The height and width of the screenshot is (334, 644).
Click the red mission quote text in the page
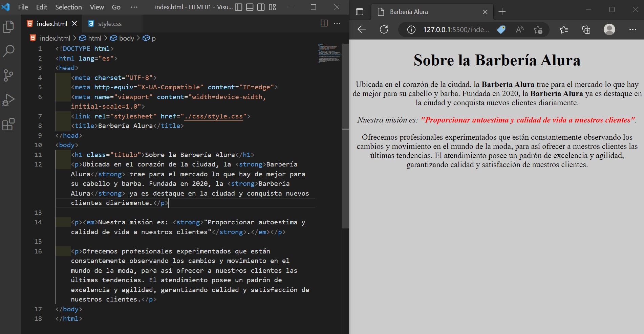click(x=528, y=120)
